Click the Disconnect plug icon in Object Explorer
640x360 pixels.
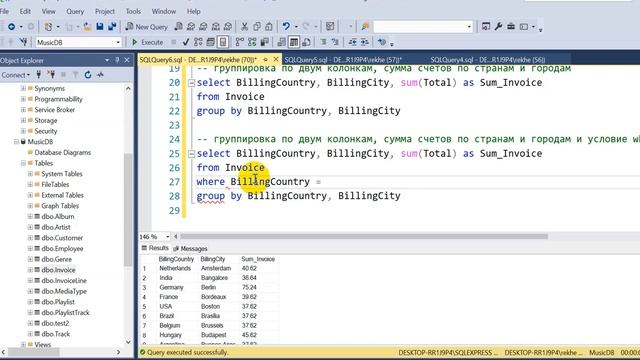pos(51,75)
